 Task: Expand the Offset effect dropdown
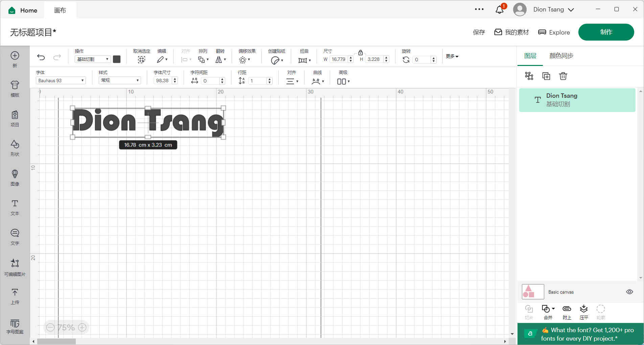[245, 60]
